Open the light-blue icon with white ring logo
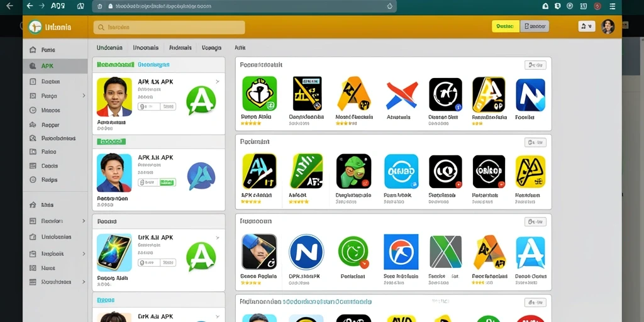This screenshot has width=644, height=322. point(401,171)
